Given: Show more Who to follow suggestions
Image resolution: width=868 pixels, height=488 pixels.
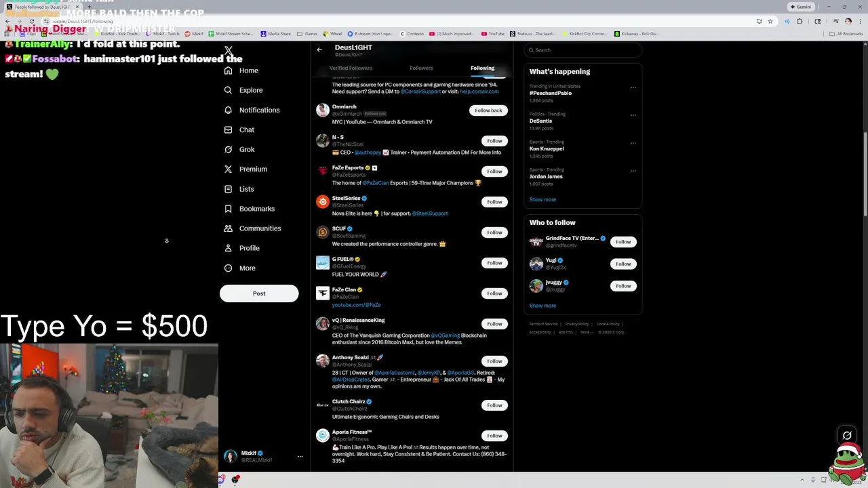Looking at the screenshot, I should (542, 306).
